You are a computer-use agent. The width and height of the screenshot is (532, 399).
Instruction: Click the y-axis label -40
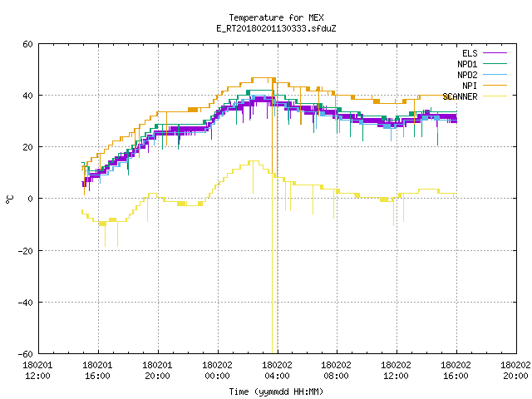pyautogui.click(x=26, y=303)
